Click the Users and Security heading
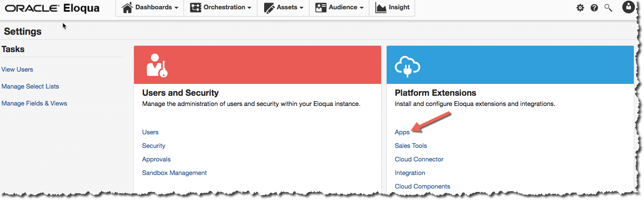The image size is (644, 200). (x=181, y=93)
